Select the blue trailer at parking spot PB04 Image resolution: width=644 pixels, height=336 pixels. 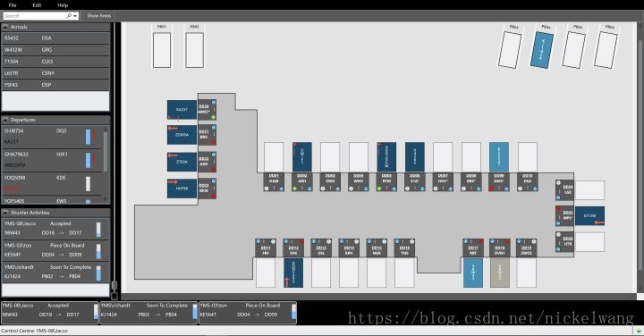click(x=542, y=50)
